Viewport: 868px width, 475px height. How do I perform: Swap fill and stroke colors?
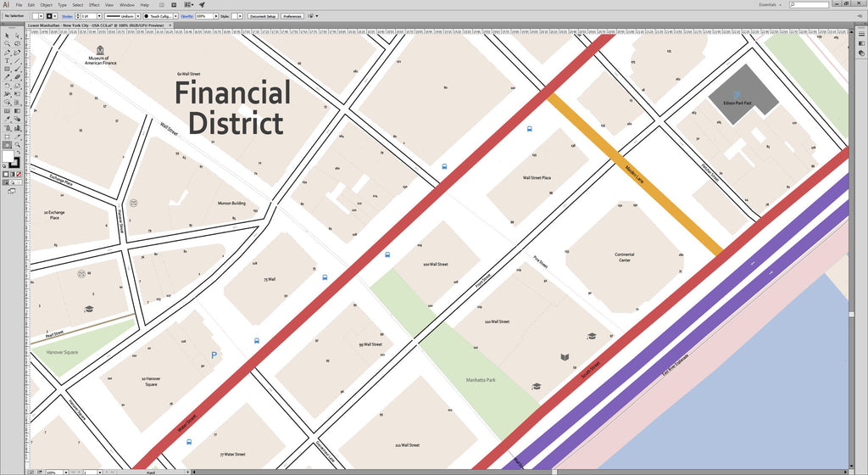(x=19, y=154)
